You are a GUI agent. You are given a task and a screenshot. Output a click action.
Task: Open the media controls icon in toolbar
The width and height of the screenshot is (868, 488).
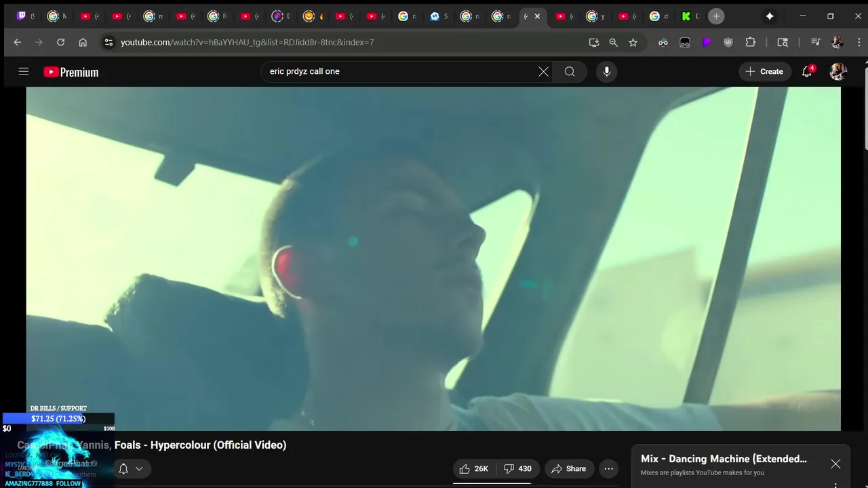[815, 42]
